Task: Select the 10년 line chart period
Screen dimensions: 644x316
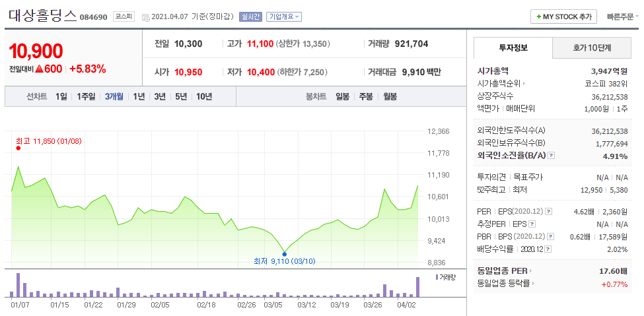Action: (204, 97)
